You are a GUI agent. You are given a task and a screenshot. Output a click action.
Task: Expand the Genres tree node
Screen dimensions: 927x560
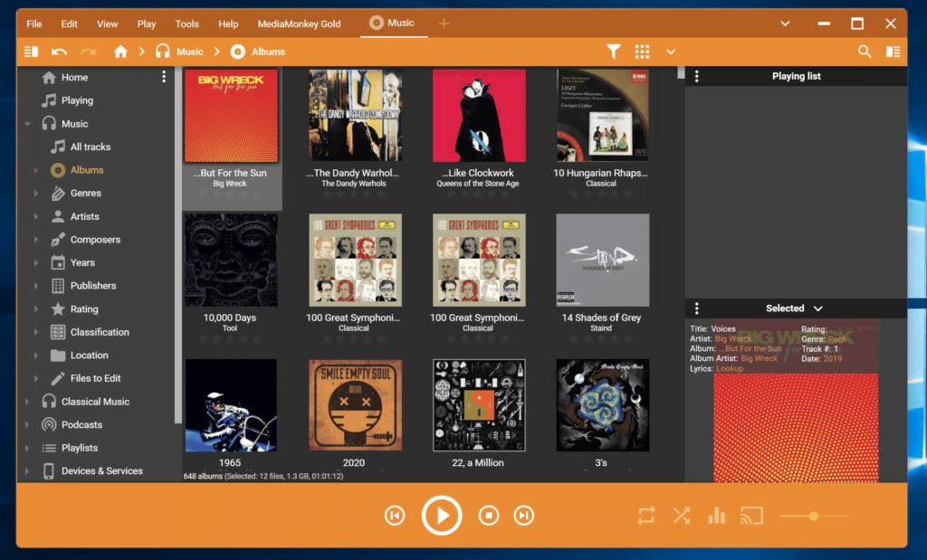coord(36,194)
